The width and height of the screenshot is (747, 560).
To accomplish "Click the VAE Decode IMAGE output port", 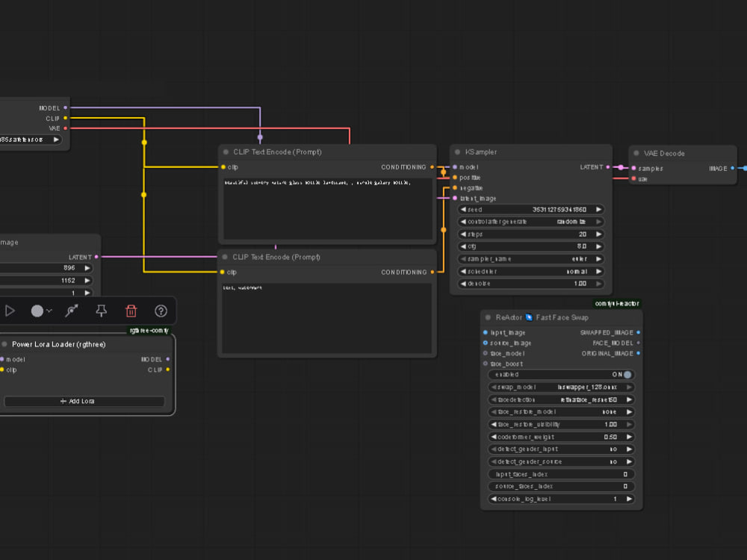I will pos(733,168).
